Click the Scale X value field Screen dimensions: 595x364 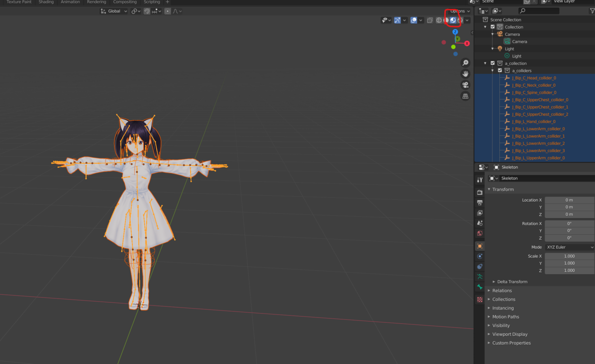coord(569,256)
